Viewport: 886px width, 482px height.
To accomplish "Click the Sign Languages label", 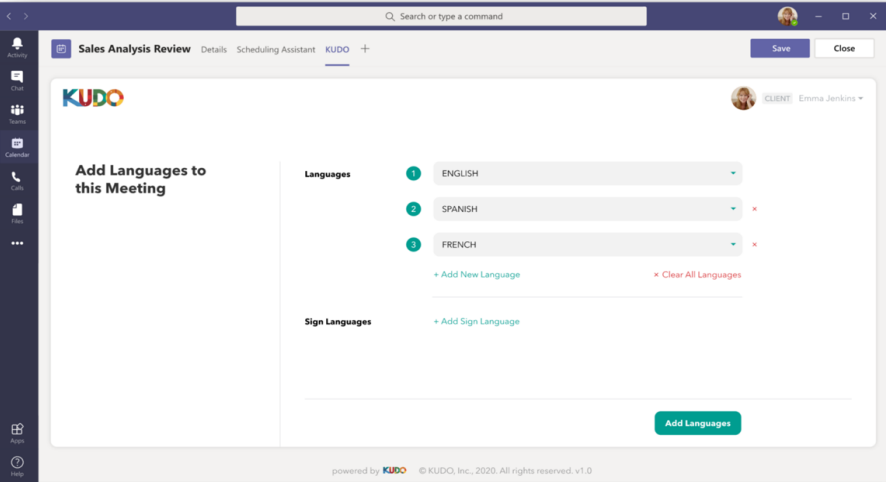I will [338, 322].
